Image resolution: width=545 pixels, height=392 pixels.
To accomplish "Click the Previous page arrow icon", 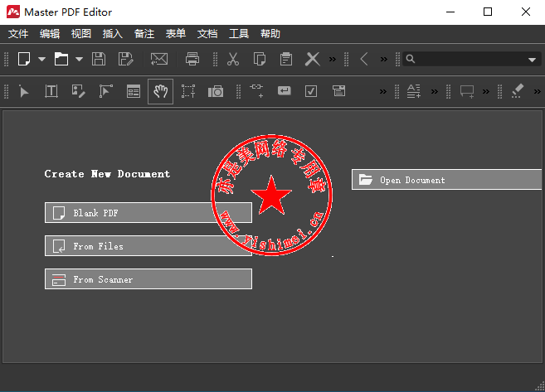I will click(x=364, y=59).
